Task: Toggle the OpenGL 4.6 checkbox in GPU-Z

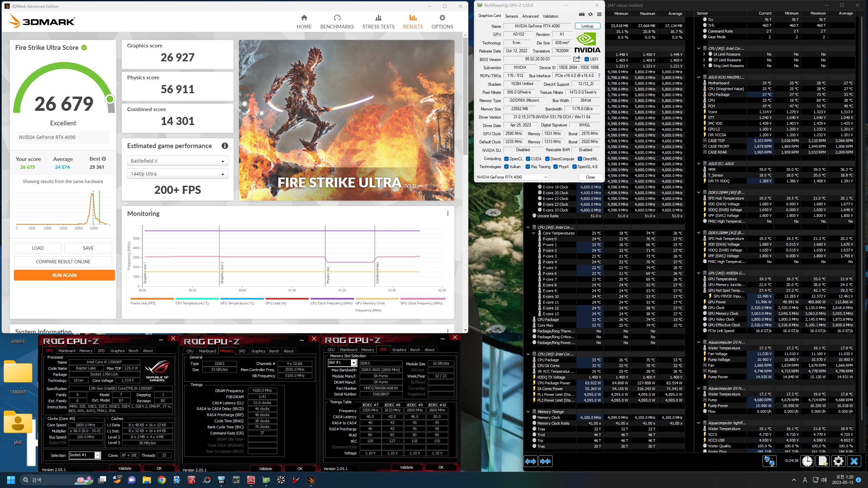Action: [x=574, y=166]
